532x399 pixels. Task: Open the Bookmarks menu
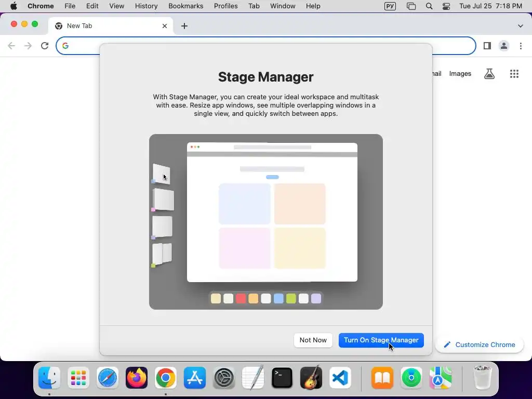[x=186, y=6]
